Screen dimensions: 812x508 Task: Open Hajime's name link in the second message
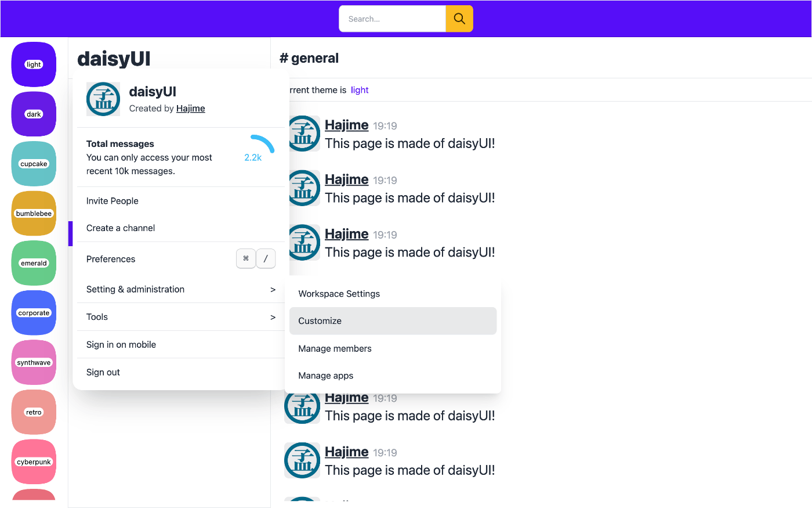[x=346, y=179]
